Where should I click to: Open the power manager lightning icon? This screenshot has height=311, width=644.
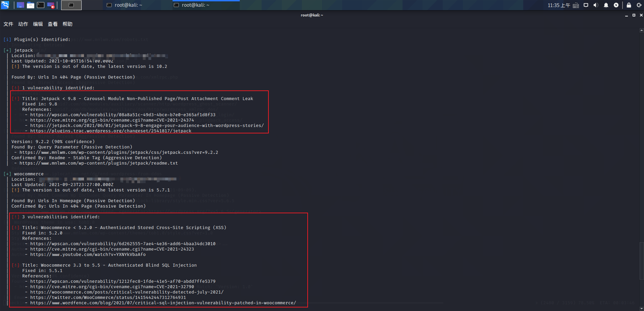tap(616, 5)
